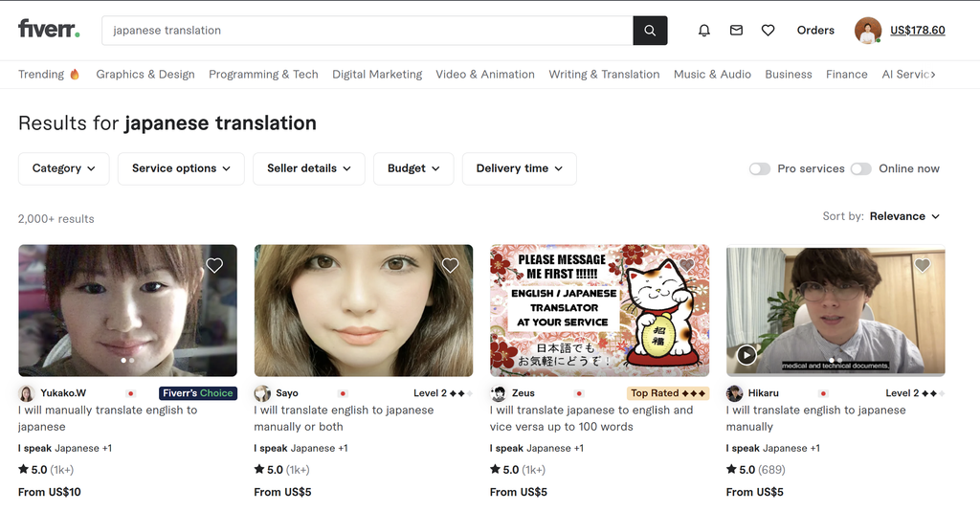Open the messages envelope icon

[736, 30]
